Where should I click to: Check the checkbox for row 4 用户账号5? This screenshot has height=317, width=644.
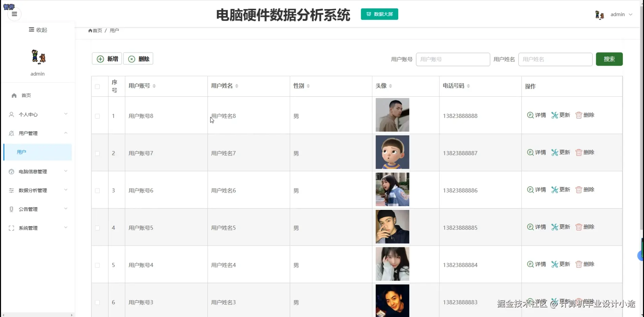97,228
